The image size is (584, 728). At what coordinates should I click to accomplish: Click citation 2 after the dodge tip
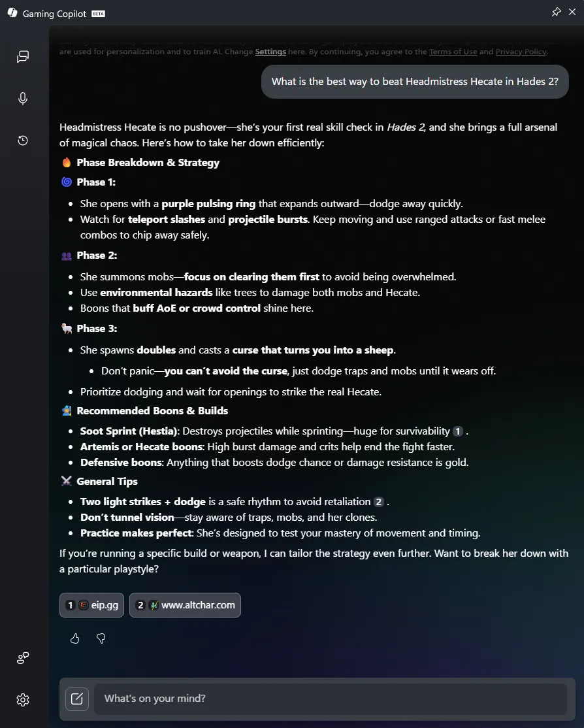pyautogui.click(x=378, y=502)
